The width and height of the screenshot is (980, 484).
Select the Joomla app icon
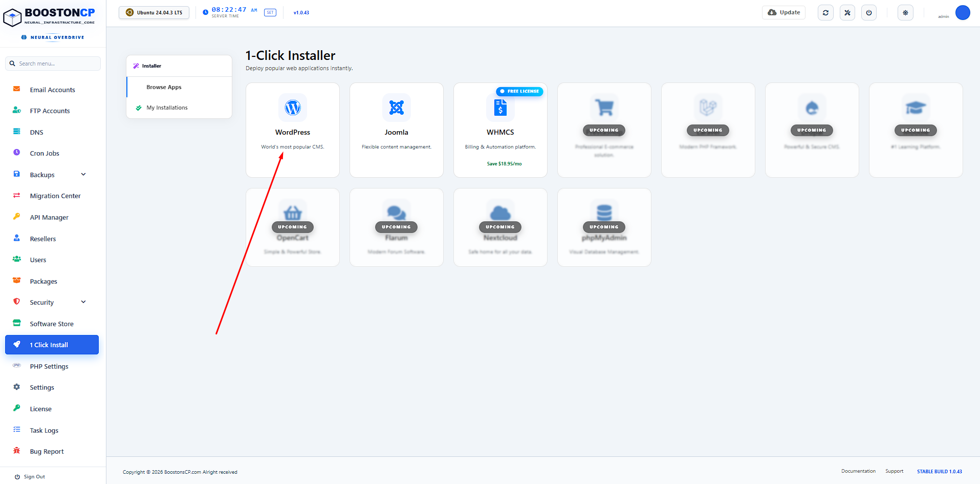(397, 108)
